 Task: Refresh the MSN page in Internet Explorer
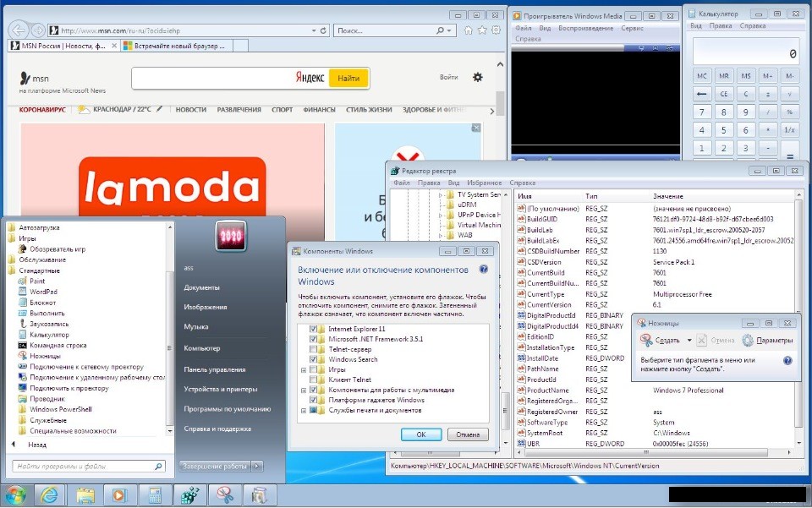[x=323, y=30]
